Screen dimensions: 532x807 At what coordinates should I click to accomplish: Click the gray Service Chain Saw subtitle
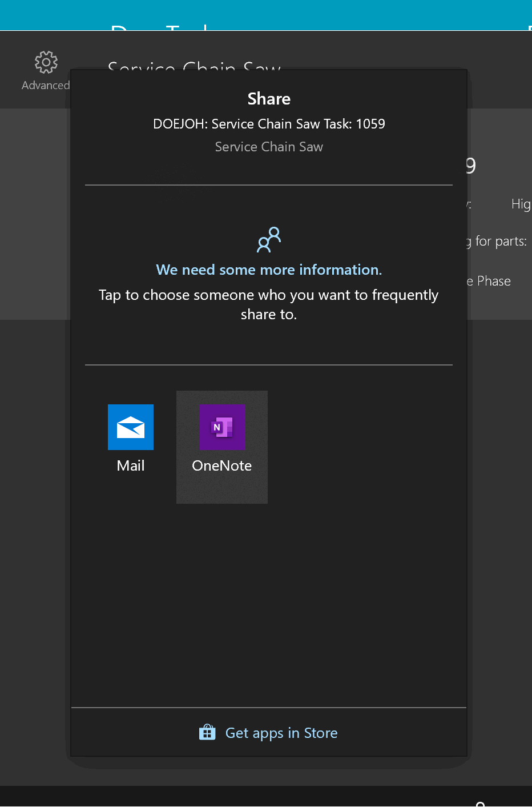click(269, 147)
